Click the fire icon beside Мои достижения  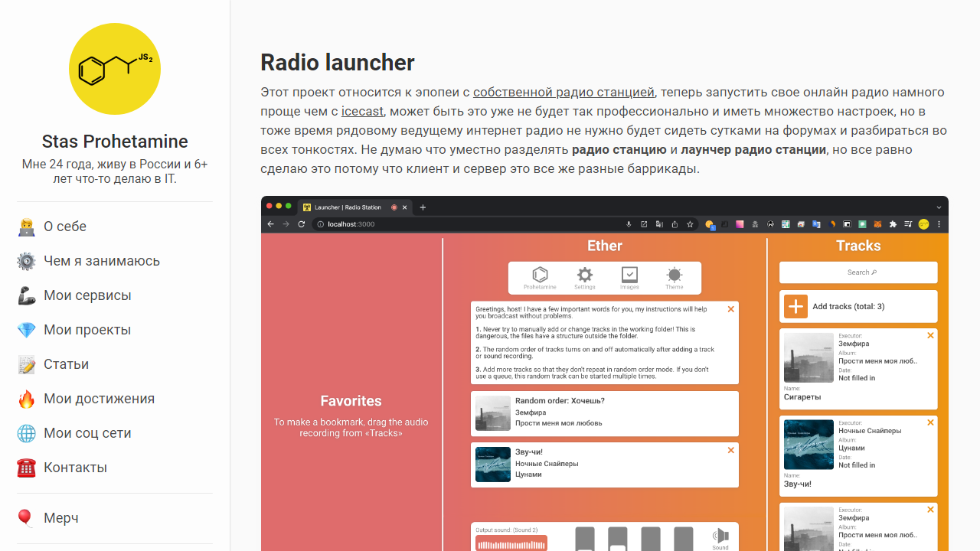coord(26,398)
